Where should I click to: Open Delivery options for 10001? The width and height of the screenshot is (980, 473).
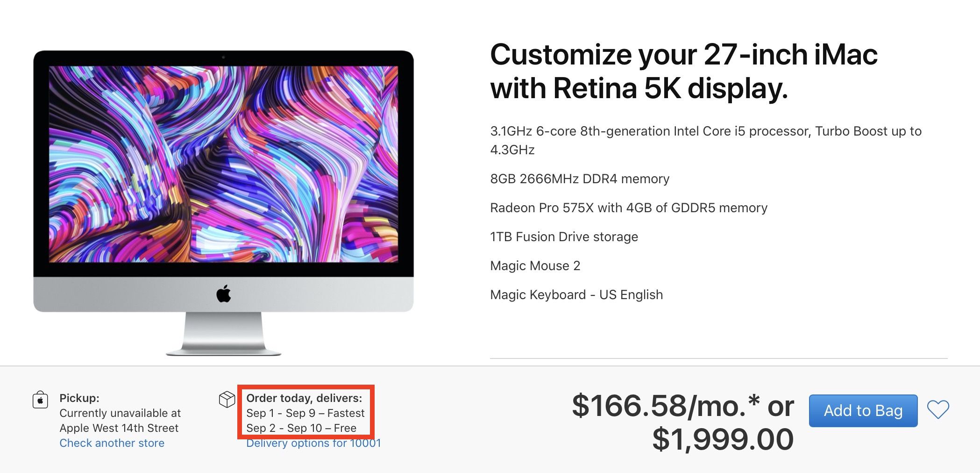pyautogui.click(x=313, y=443)
